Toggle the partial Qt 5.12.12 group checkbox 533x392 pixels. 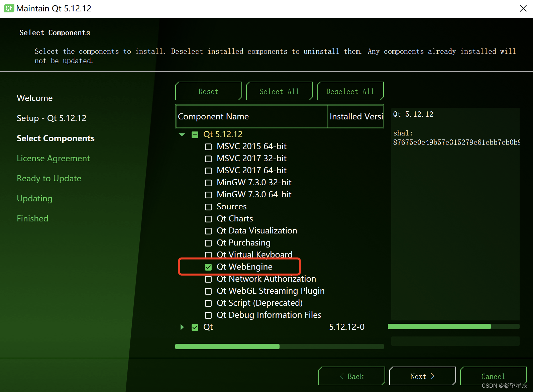pyautogui.click(x=195, y=134)
